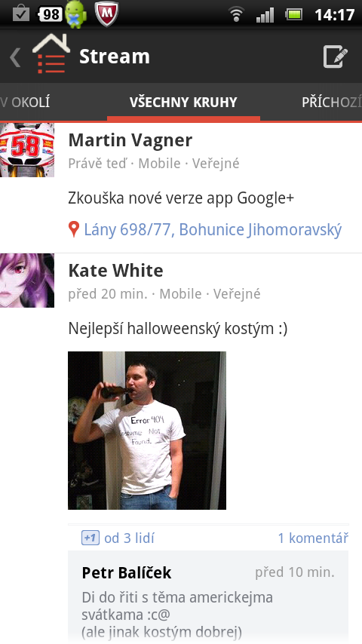Tap the back chevron beside the home icon
The width and height of the screenshot is (362, 644).
(15, 57)
